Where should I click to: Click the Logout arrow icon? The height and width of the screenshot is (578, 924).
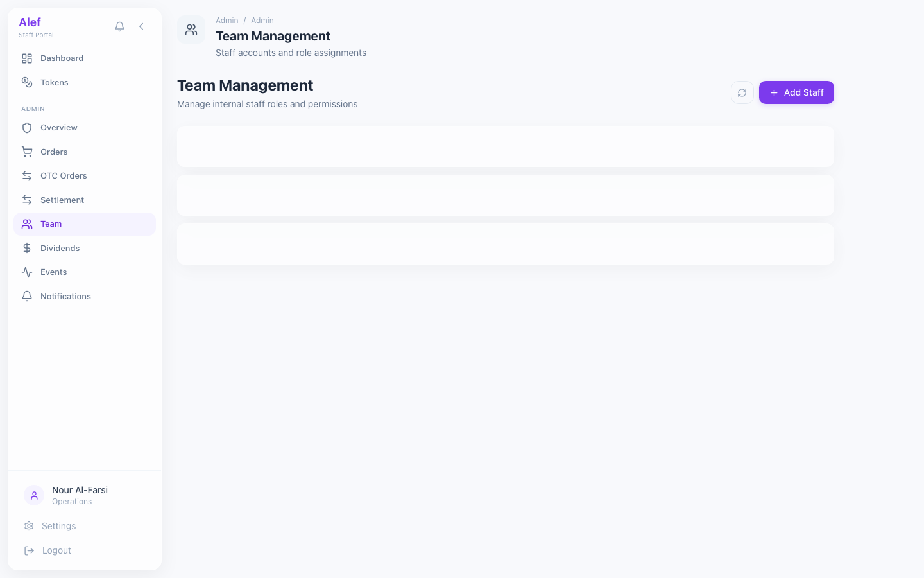point(28,550)
